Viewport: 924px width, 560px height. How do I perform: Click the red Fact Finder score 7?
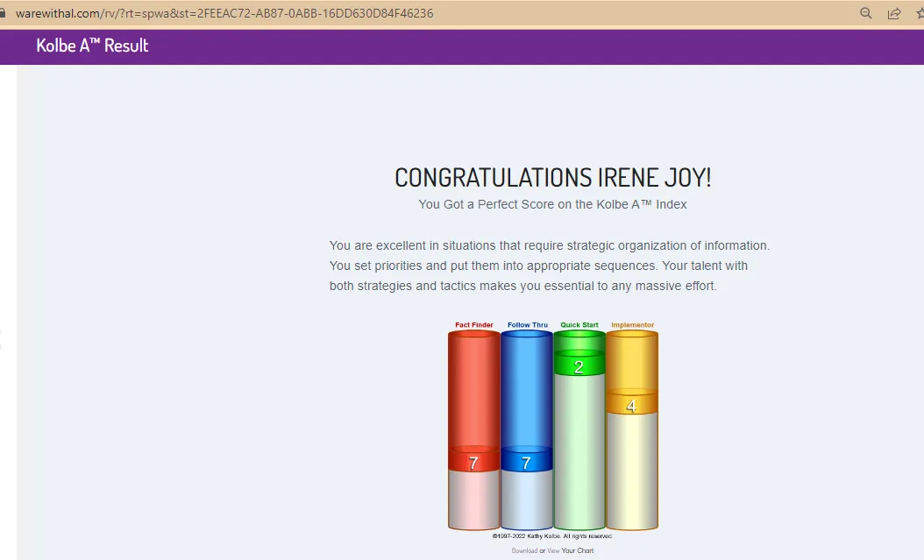pos(473,463)
